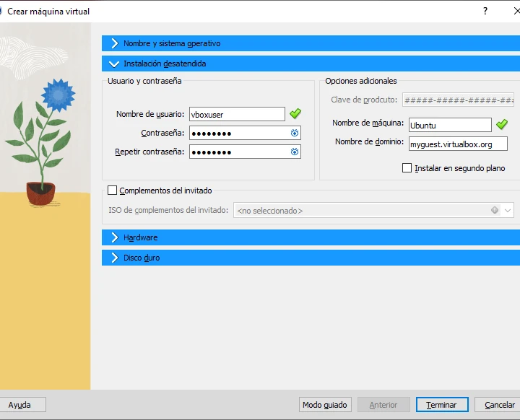Click the green checkmark beside username
Viewport: 520px width, 420px height.
295,114
